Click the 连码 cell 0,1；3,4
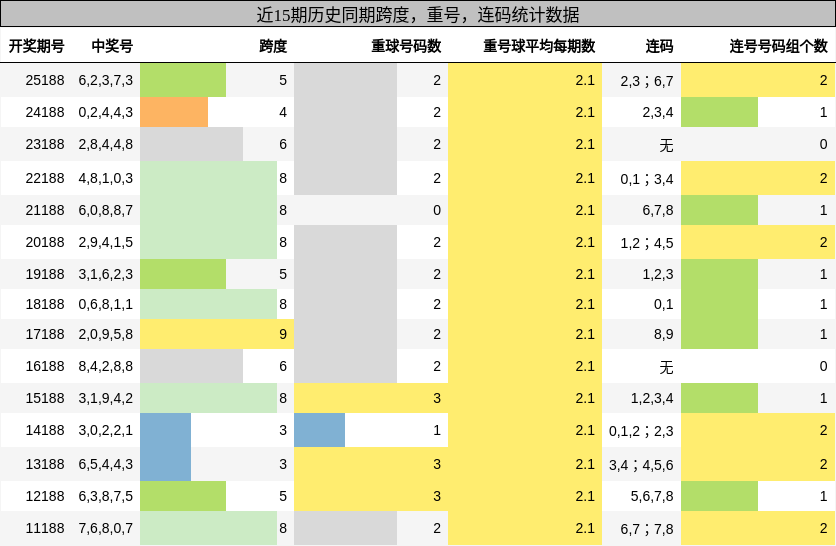This screenshot has width=836, height=546. [647, 179]
